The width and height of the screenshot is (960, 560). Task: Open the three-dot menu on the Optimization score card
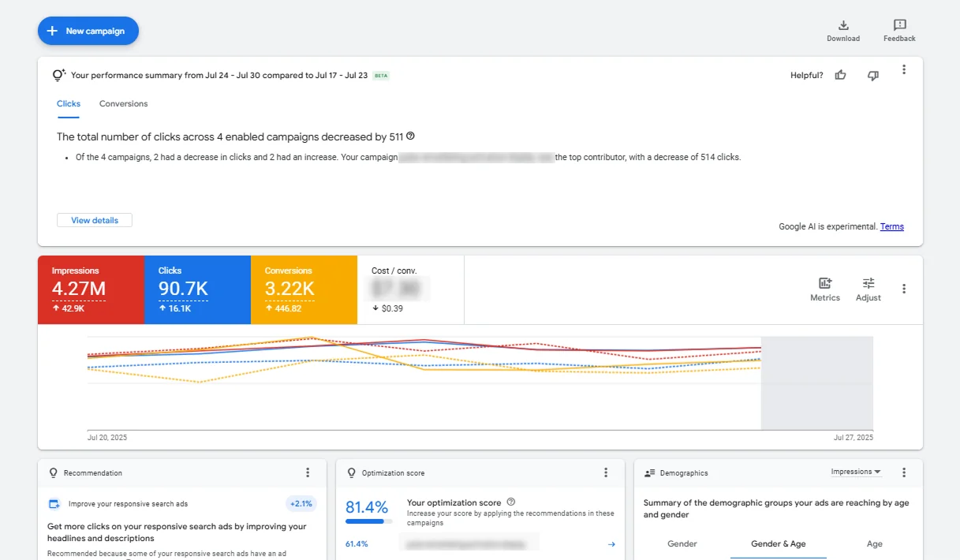(x=606, y=472)
